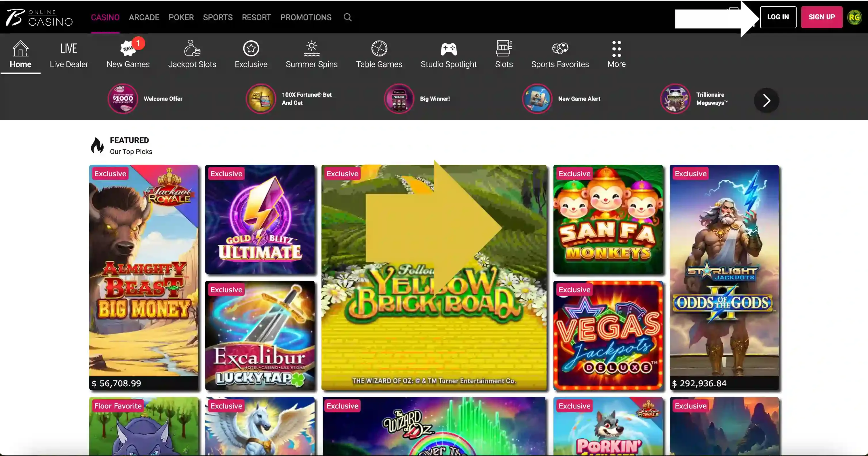The width and height of the screenshot is (868, 456).
Task: Open the Slots machine category
Action: (x=504, y=55)
